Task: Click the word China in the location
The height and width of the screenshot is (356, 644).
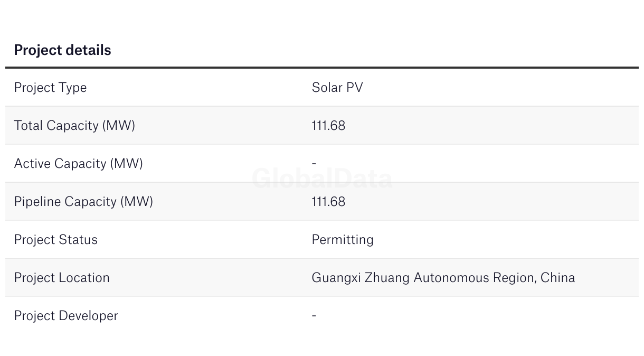Action: [x=557, y=278]
